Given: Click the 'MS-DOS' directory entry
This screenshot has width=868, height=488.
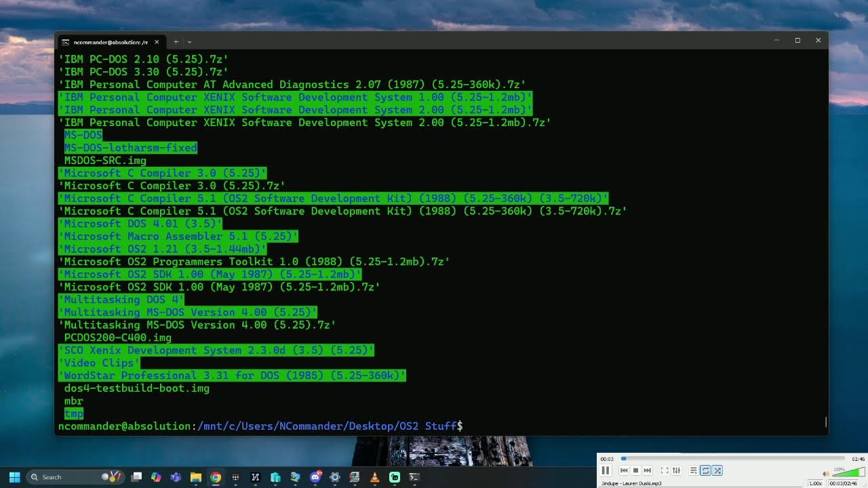Looking at the screenshot, I should tap(83, 135).
